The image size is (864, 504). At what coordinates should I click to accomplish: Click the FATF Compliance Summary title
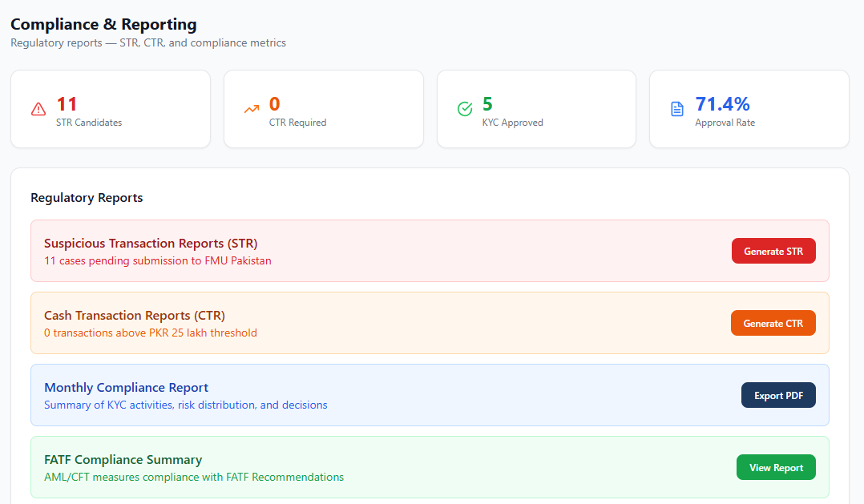[x=123, y=460]
